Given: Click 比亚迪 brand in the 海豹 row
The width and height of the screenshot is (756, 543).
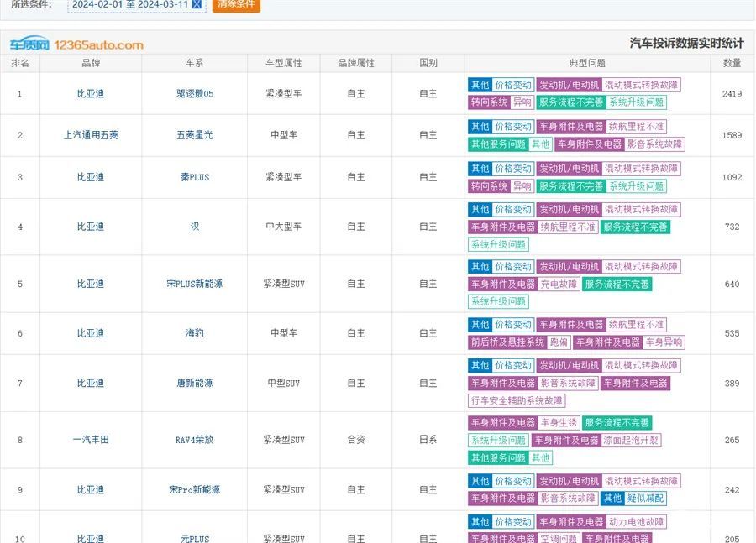Looking at the screenshot, I should (91, 333).
